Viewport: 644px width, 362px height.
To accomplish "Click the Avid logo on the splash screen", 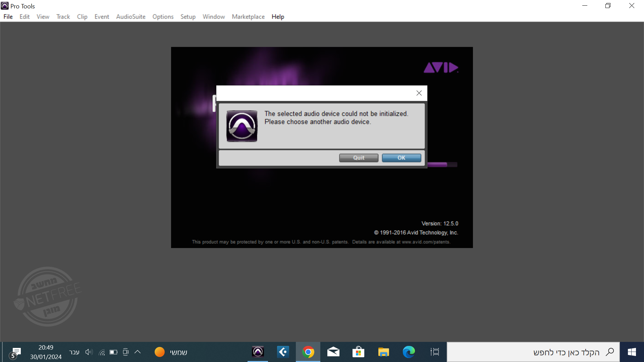I will point(441,68).
